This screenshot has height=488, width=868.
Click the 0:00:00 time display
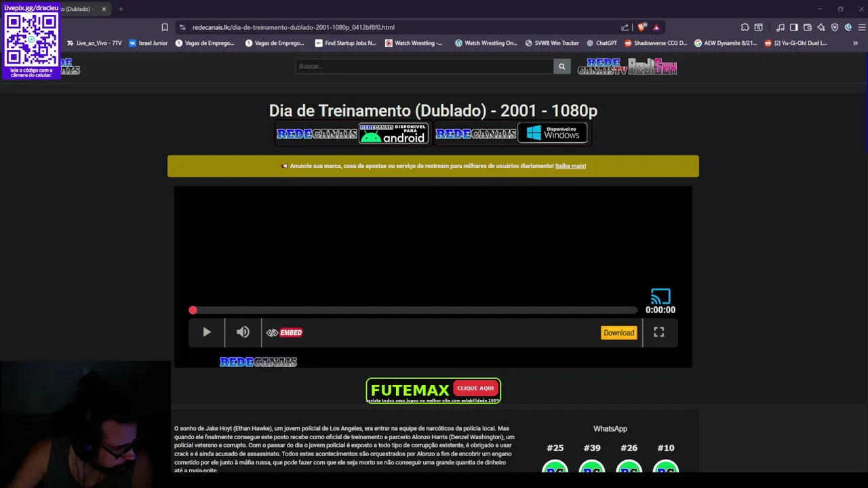660,310
